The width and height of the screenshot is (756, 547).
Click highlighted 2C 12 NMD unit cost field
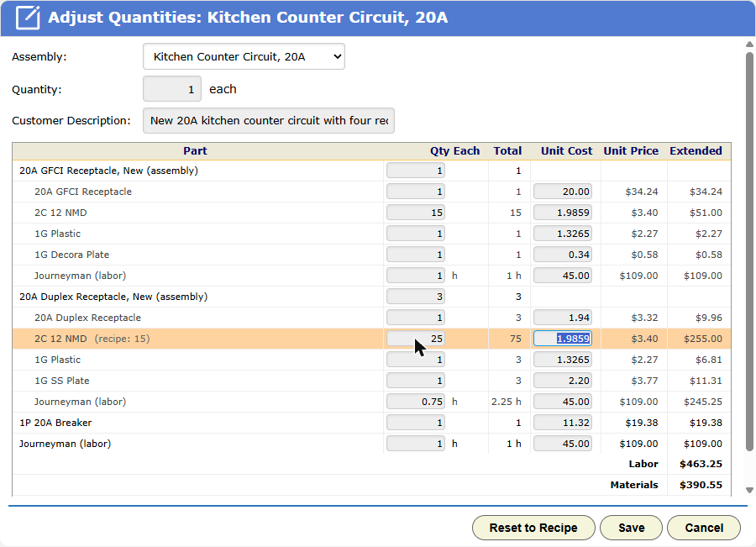tap(563, 339)
